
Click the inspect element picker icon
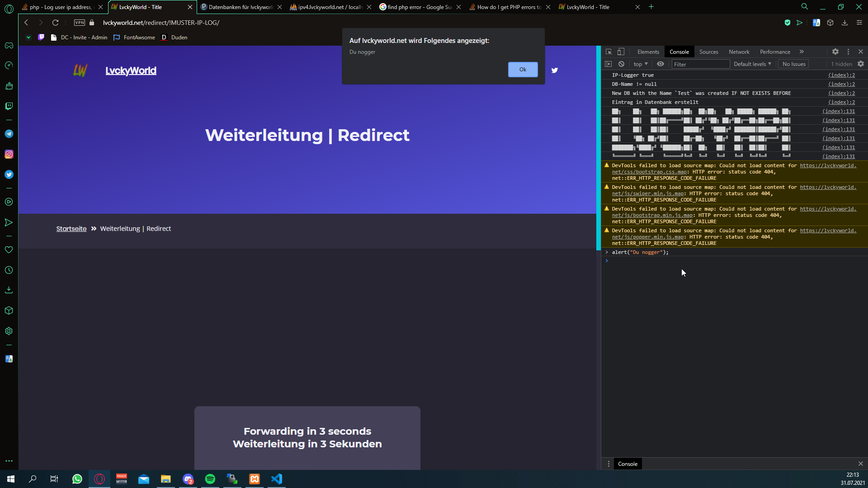(x=609, y=52)
